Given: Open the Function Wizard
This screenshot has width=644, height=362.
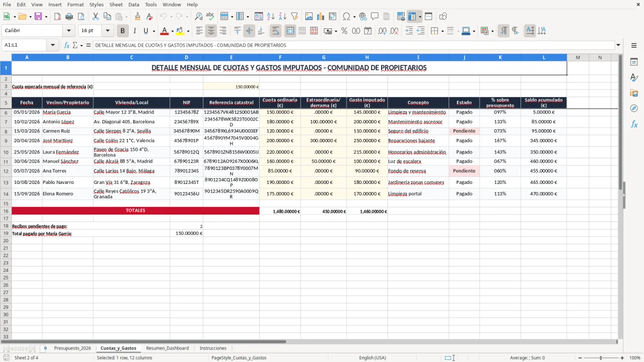Looking at the screenshot, I should (67, 45).
